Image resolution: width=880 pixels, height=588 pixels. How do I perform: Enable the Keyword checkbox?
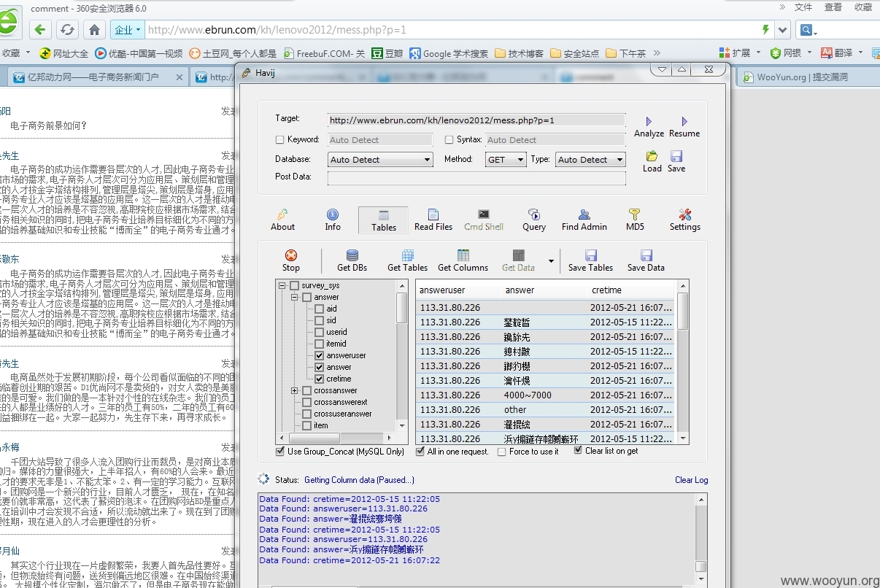(279, 139)
